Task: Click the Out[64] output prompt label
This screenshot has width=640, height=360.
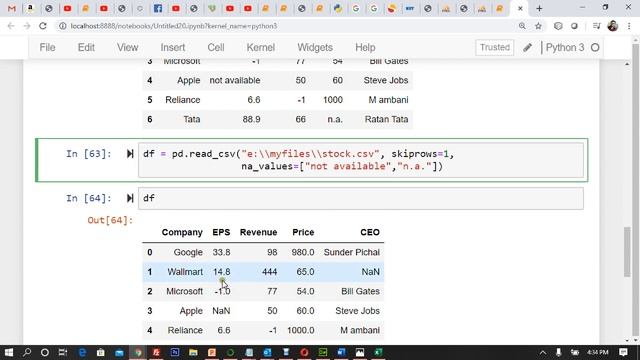Action: point(110,220)
